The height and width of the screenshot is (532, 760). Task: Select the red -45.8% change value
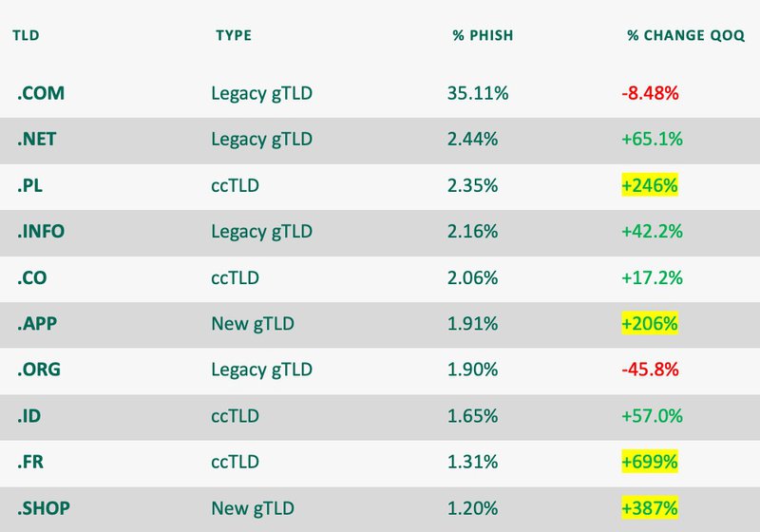(x=650, y=370)
